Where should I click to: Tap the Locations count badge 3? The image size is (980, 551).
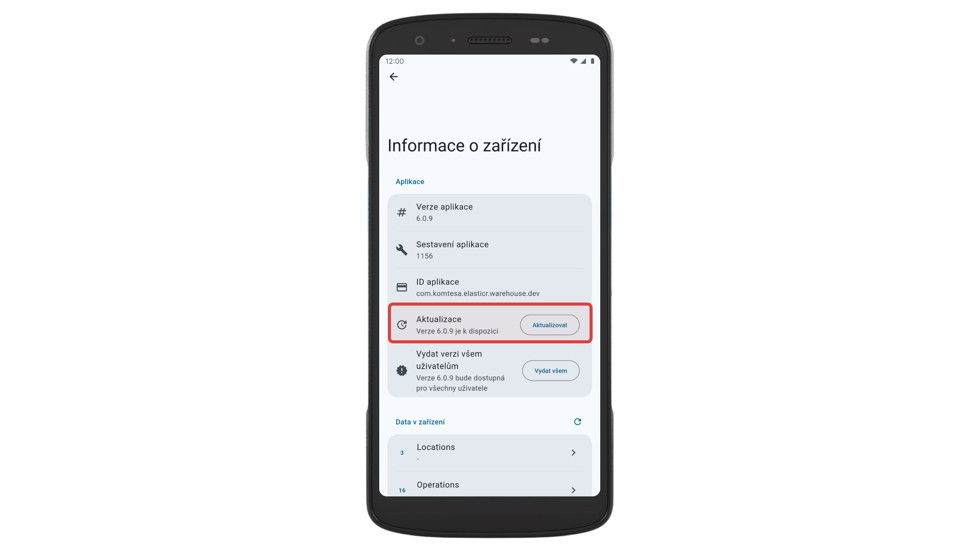[x=402, y=453]
